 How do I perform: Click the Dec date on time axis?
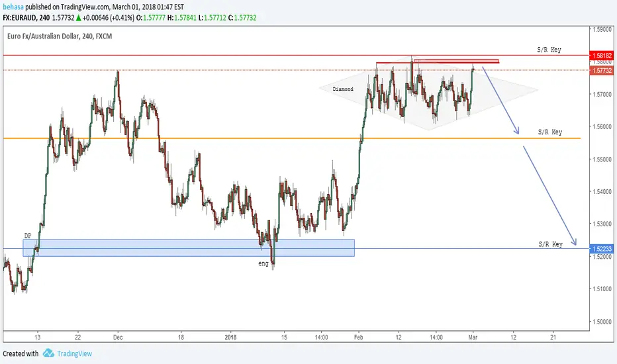(x=118, y=337)
